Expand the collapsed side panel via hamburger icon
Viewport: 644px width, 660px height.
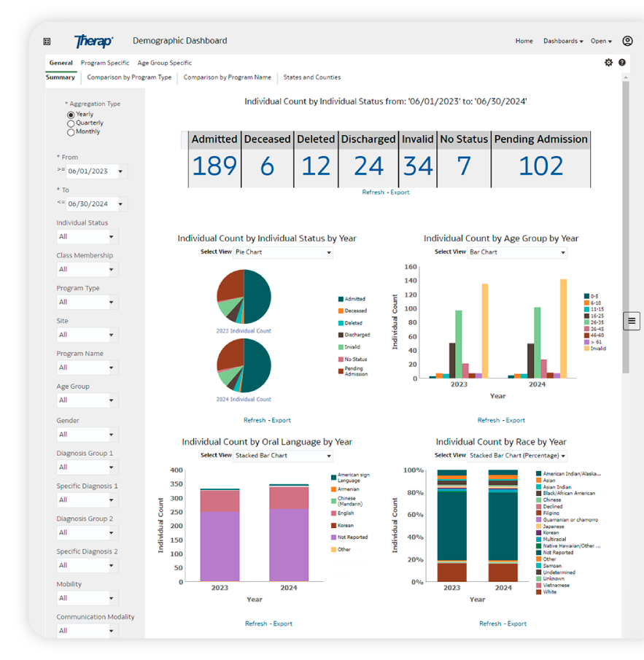632,320
